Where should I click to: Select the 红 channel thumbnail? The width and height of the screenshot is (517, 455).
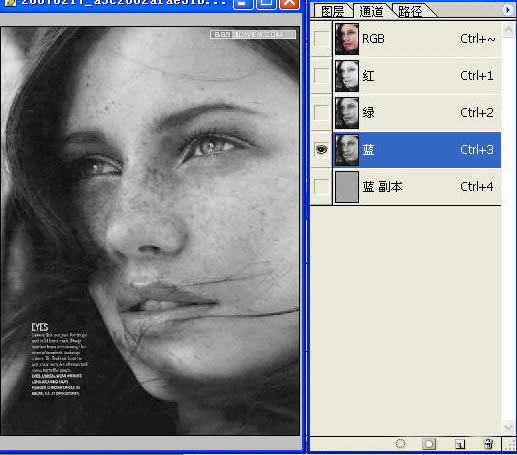pos(347,76)
